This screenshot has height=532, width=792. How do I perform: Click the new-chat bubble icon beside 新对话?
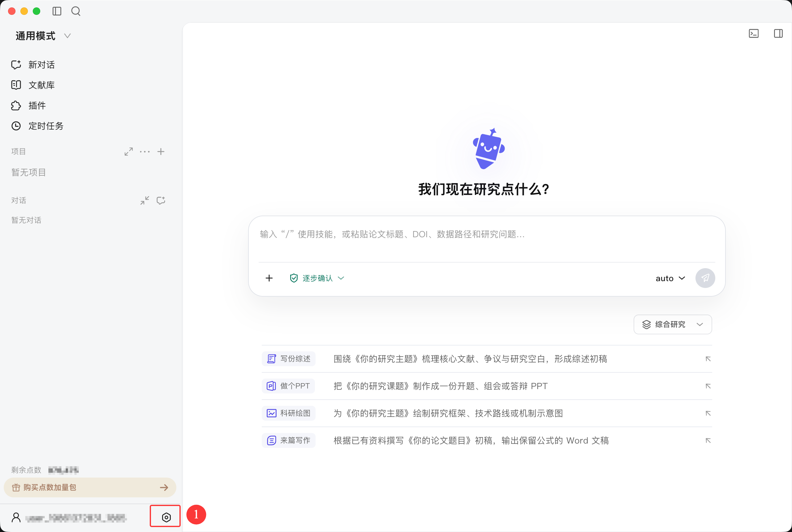(x=16, y=65)
